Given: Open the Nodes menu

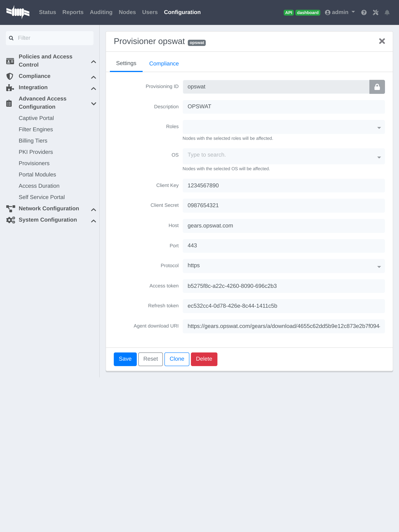Looking at the screenshot, I should [127, 12].
